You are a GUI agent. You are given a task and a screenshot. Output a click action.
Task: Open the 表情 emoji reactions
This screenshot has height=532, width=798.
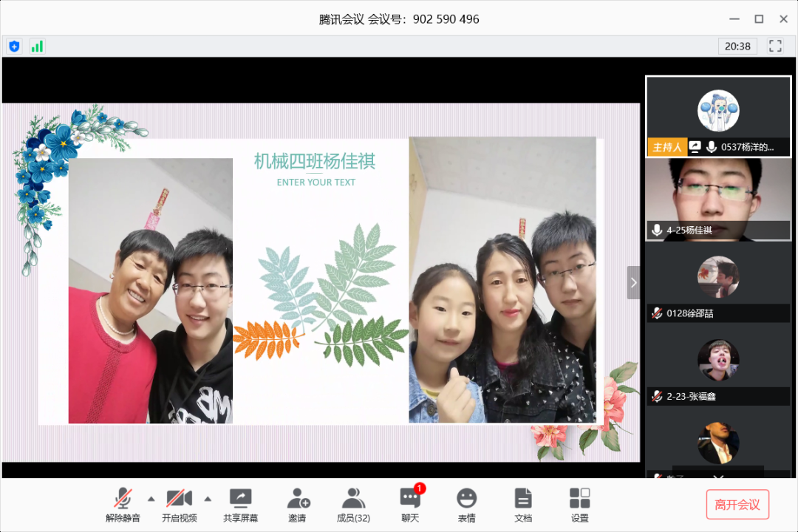466,504
